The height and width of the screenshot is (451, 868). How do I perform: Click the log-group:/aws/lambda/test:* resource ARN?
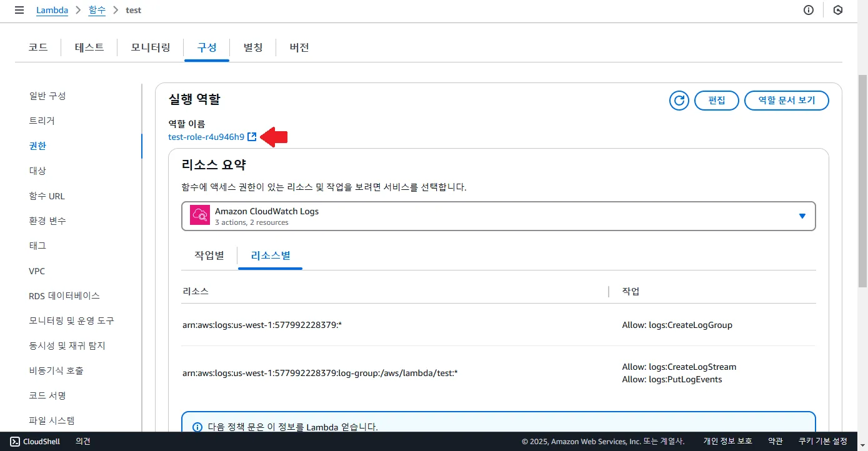(x=320, y=373)
